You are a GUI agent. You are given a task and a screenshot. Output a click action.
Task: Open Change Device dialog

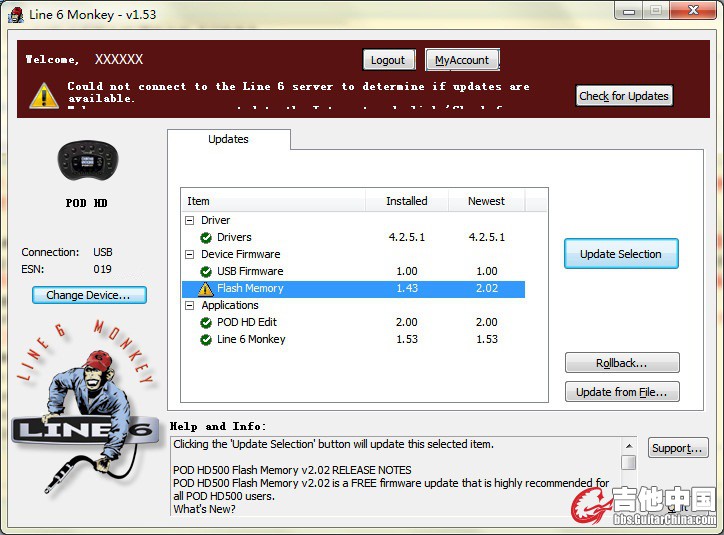click(89, 295)
